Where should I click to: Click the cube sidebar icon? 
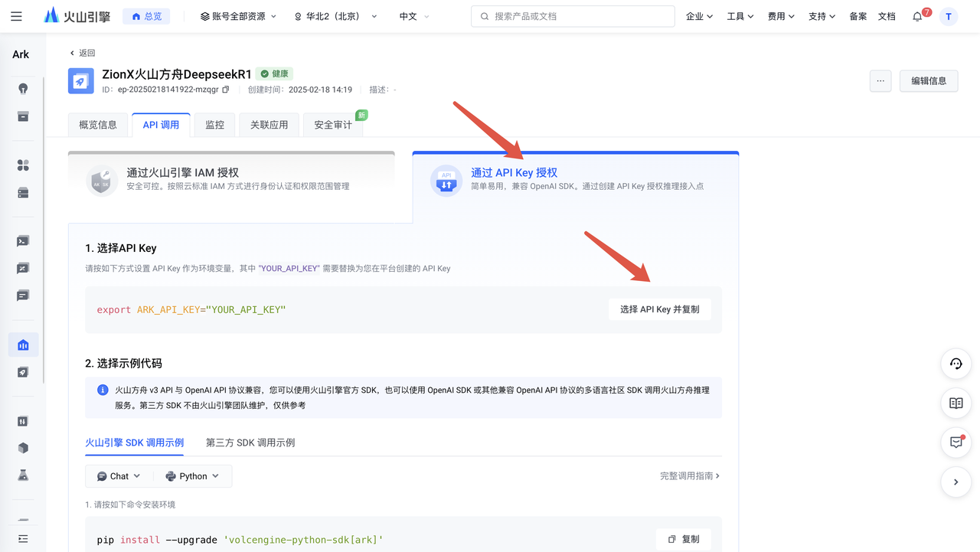[23, 448]
